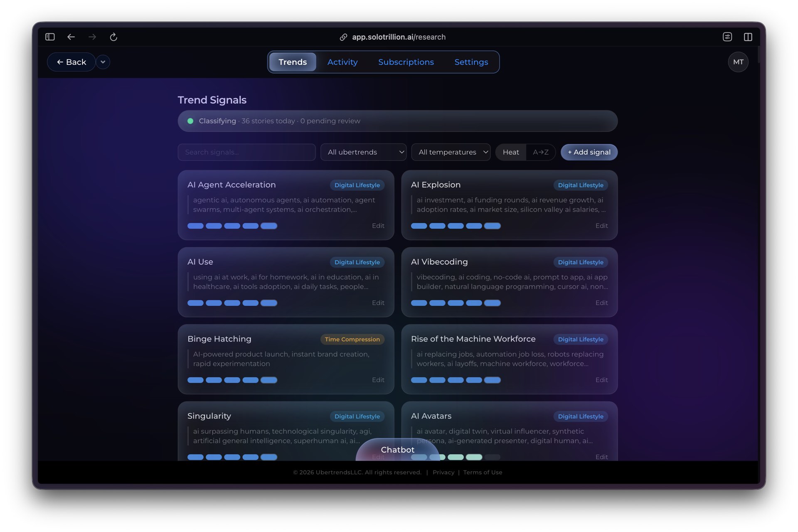Edit the AI Vibecoding signal
This screenshot has width=798, height=532.
point(601,303)
